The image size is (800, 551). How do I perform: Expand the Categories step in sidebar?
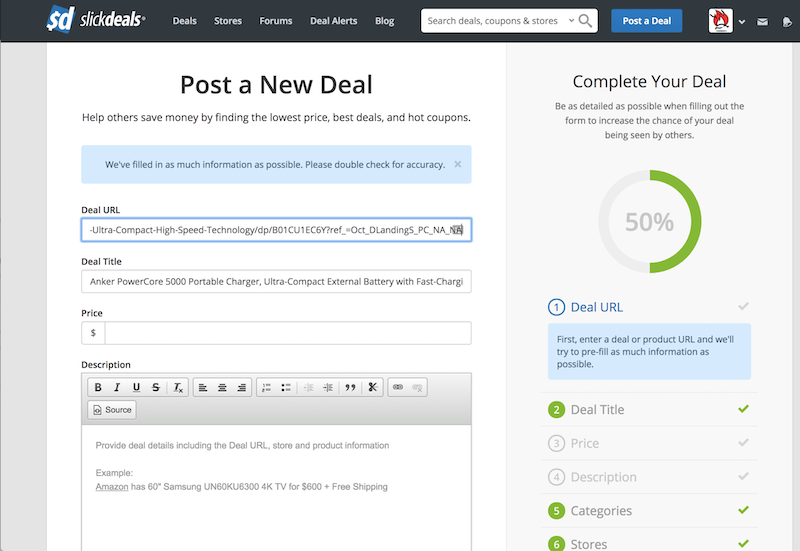click(x=600, y=510)
